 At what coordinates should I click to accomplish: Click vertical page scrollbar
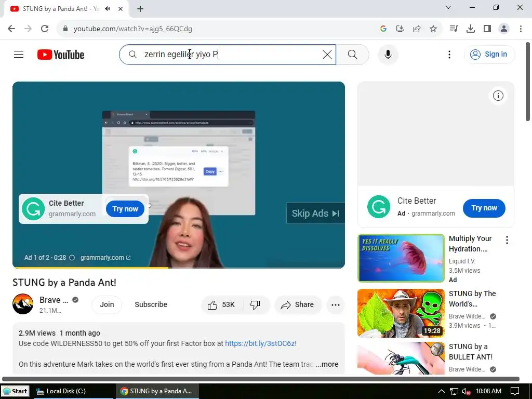528,82
